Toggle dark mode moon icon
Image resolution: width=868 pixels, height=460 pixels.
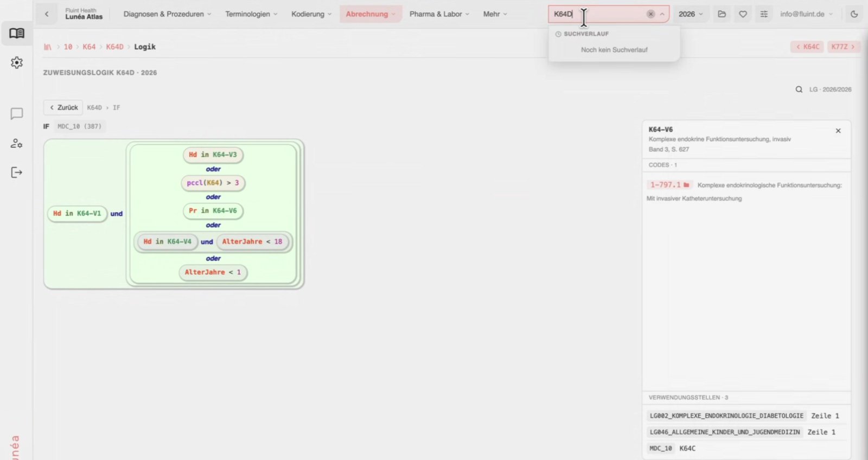tap(854, 14)
